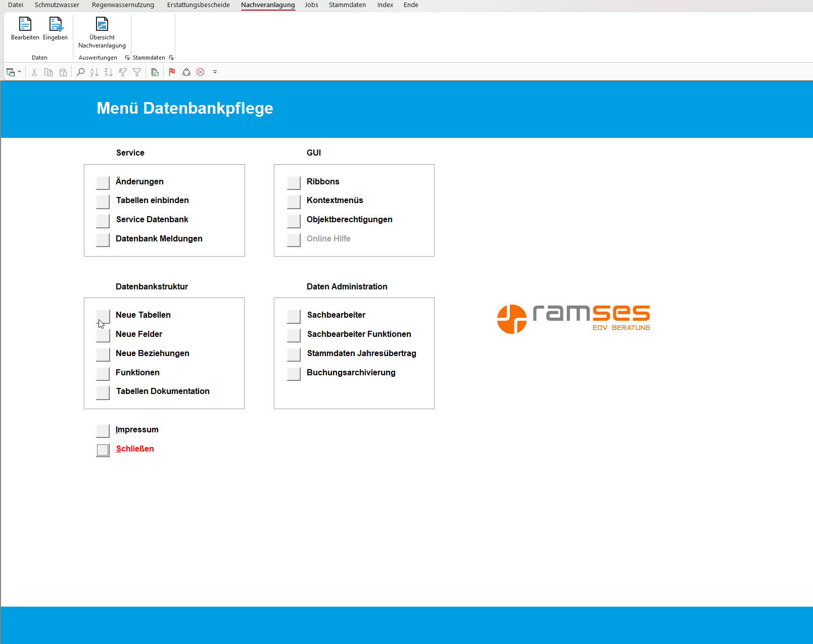The width and height of the screenshot is (813, 644).
Task: Click the refresh documents icon
Action: pos(155,72)
